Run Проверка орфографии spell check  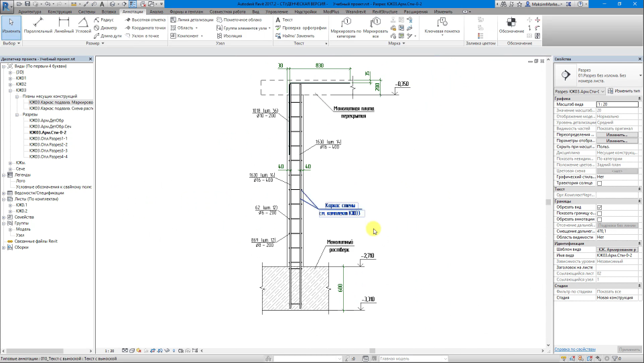[301, 28]
